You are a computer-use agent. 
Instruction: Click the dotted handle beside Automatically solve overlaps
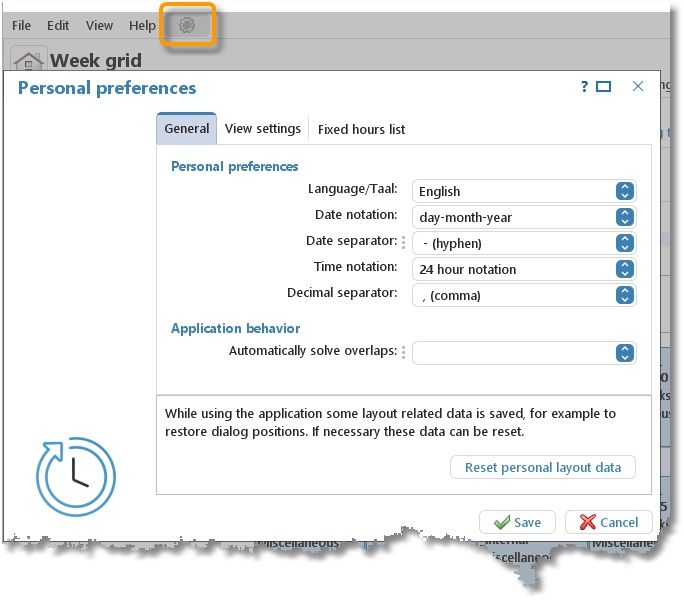pos(404,352)
